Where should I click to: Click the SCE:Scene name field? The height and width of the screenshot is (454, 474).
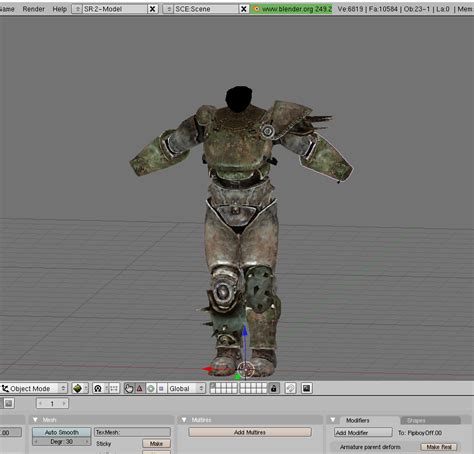[206, 9]
